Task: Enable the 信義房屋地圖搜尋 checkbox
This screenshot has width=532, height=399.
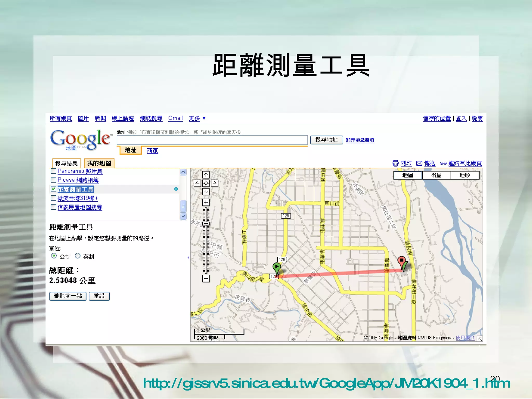Action: click(x=54, y=207)
